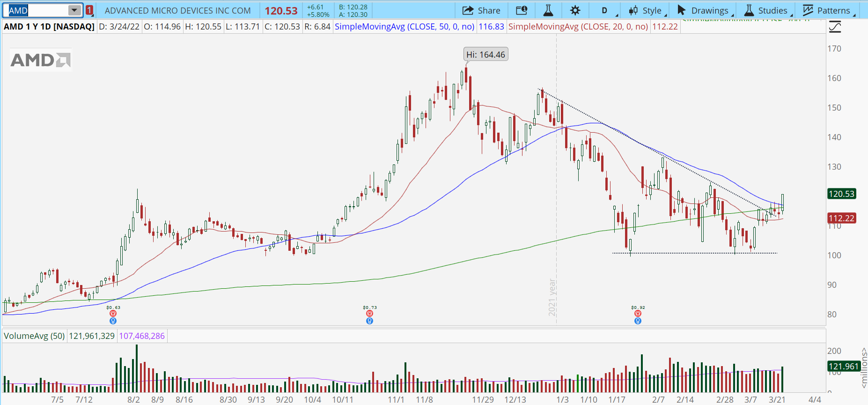Viewport: 868px width, 405px height.
Task: Click the +5.80% percent change value
Action: pos(318,15)
